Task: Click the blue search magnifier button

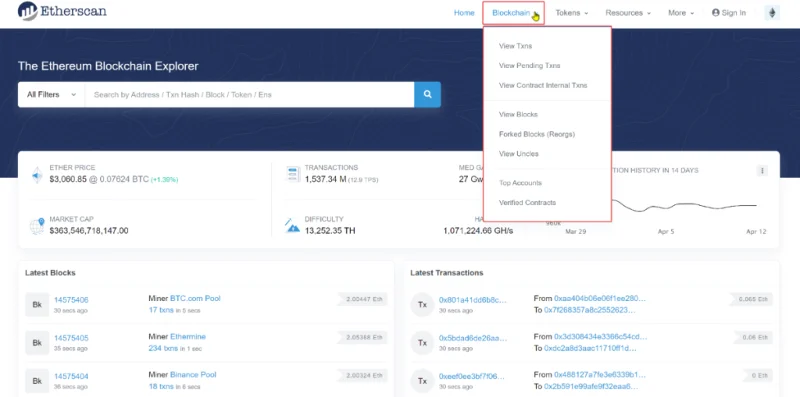Action: pyautogui.click(x=428, y=94)
